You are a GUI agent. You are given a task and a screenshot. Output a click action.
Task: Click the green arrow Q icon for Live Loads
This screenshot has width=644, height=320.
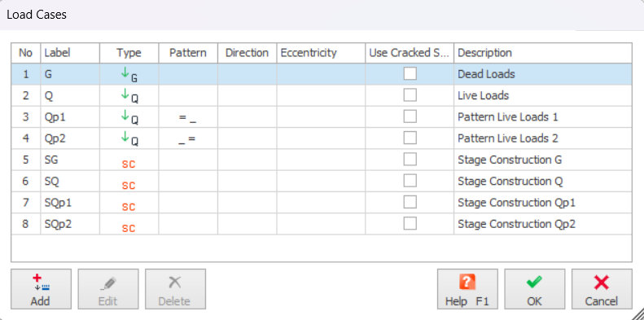click(129, 96)
